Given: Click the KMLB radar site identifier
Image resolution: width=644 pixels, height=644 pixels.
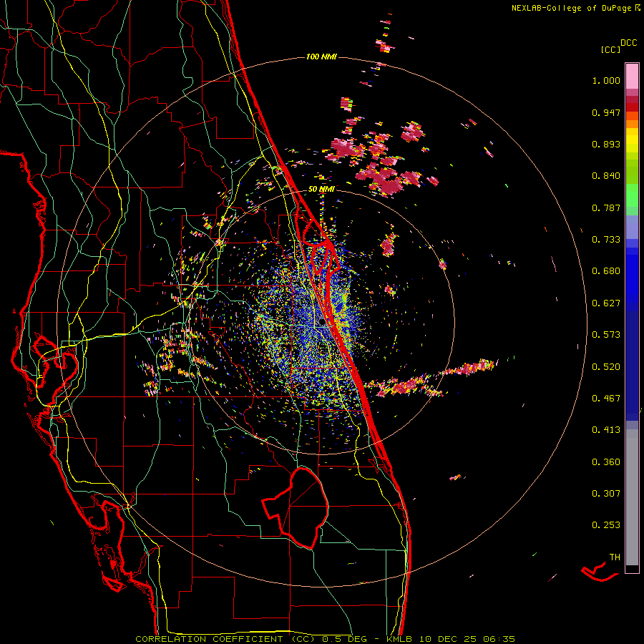Looking at the screenshot, I should (401, 639).
